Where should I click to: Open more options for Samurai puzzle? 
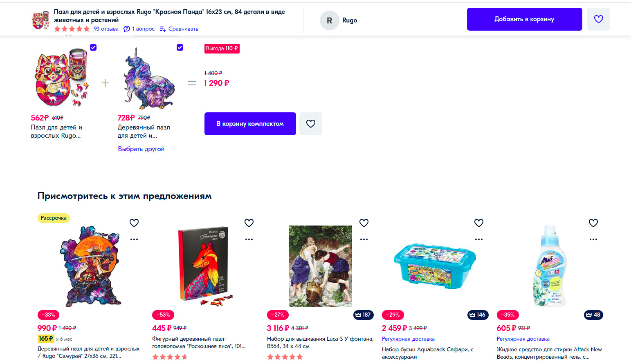click(134, 239)
